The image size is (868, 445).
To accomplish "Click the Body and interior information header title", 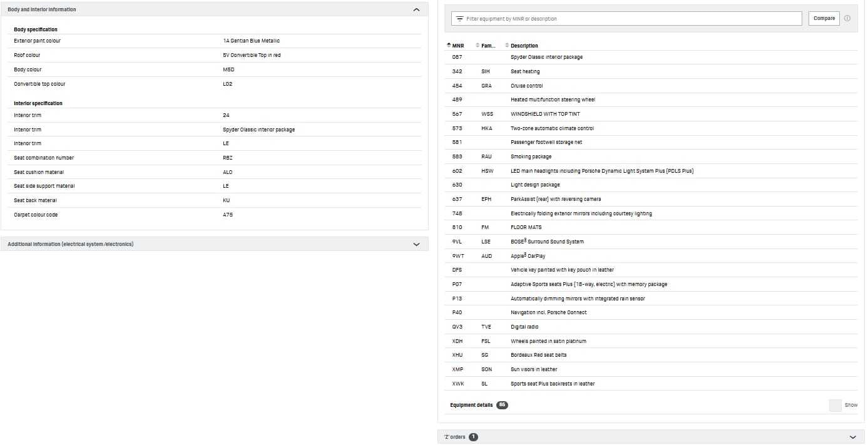I will click(42, 10).
